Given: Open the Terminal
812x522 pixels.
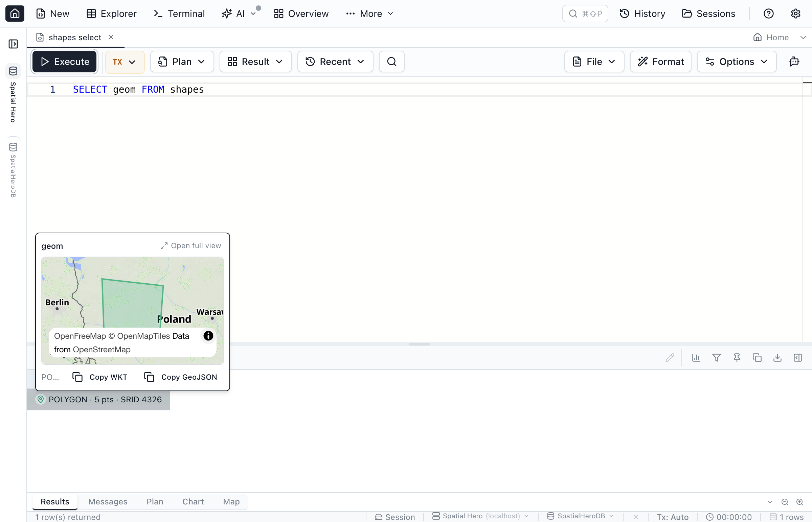Looking at the screenshot, I should tap(179, 14).
